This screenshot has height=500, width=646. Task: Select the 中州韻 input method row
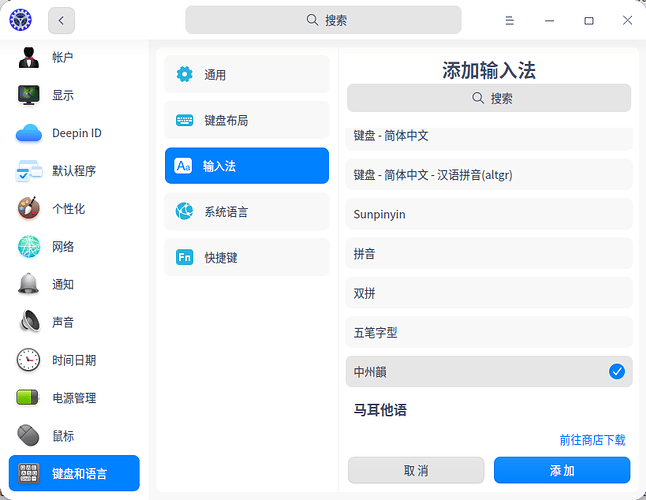click(489, 371)
